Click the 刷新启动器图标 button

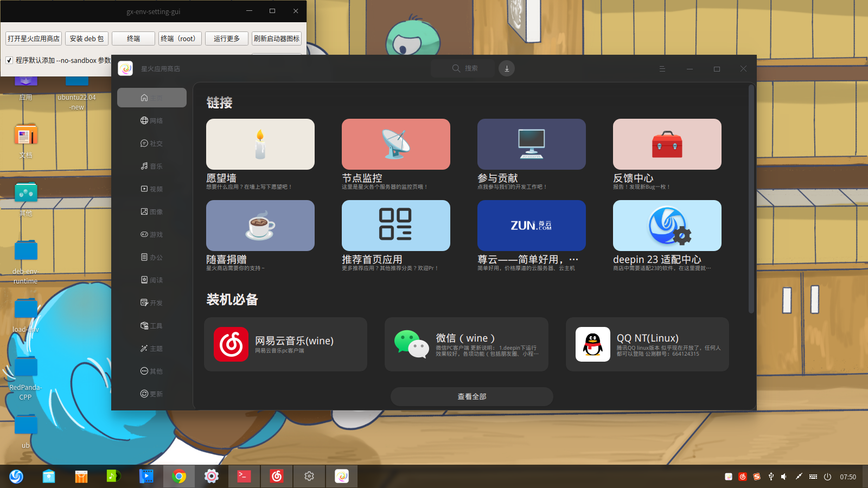[277, 38]
